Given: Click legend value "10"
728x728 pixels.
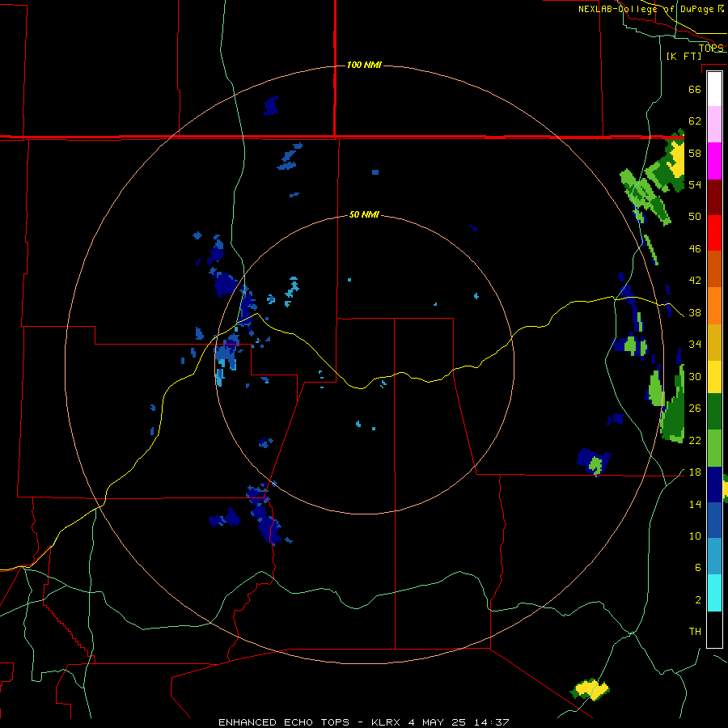Looking at the screenshot, I should [695, 535].
